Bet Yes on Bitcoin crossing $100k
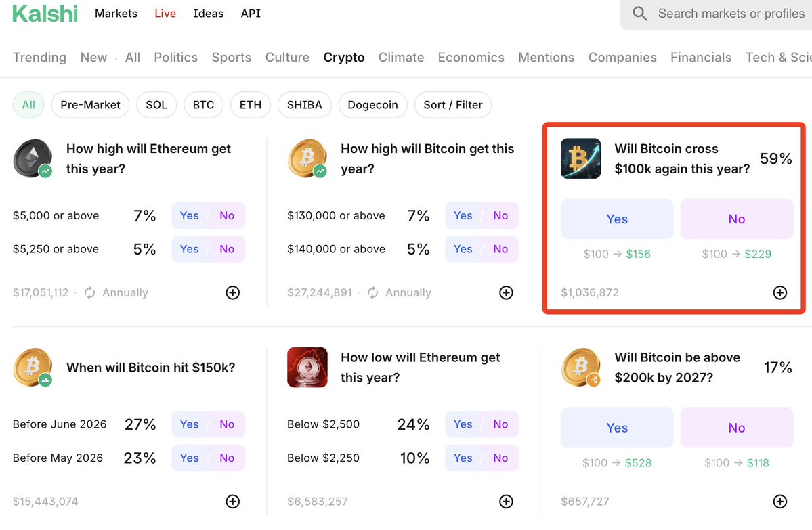 617,219
